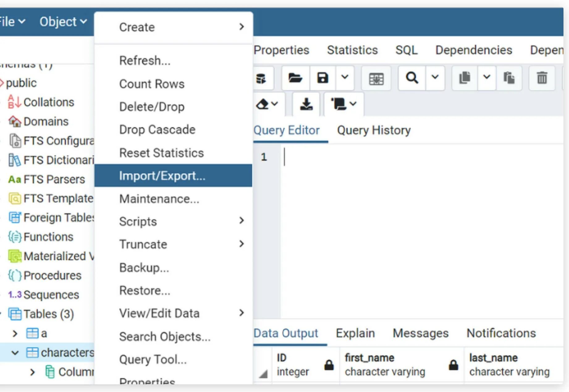Click the Paste icon in toolbar

pyautogui.click(x=509, y=78)
